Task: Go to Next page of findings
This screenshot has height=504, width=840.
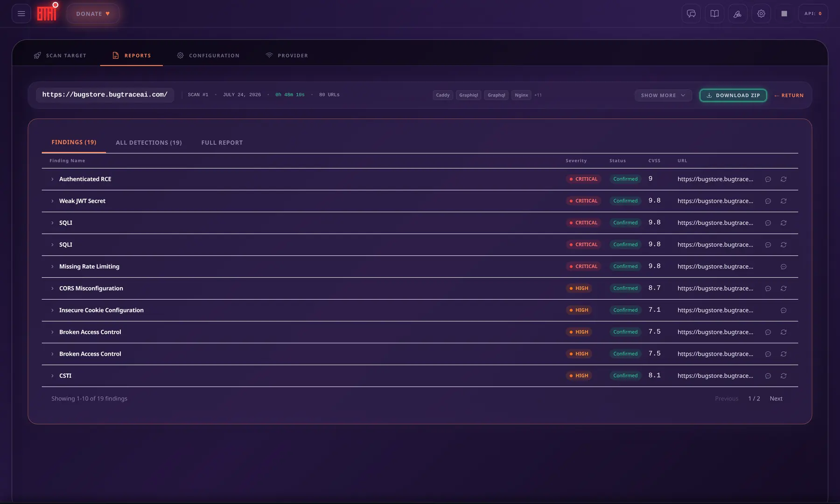Action: tap(776, 399)
